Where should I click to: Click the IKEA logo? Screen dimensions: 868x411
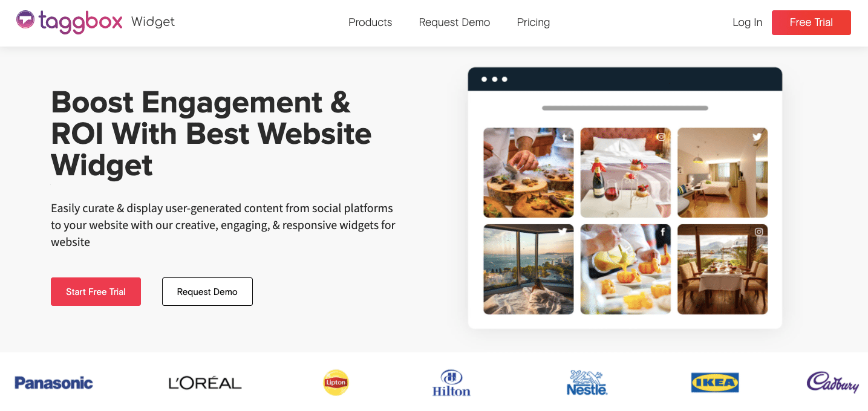click(x=715, y=383)
